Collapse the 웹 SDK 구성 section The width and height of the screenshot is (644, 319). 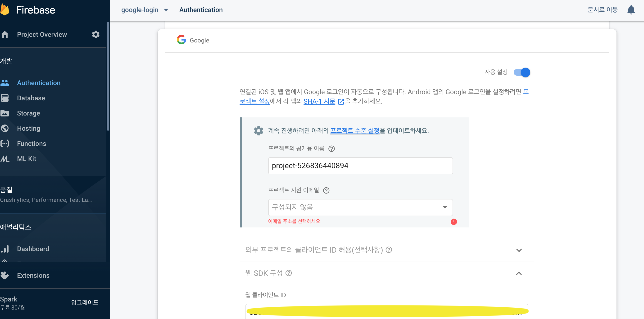[519, 273]
